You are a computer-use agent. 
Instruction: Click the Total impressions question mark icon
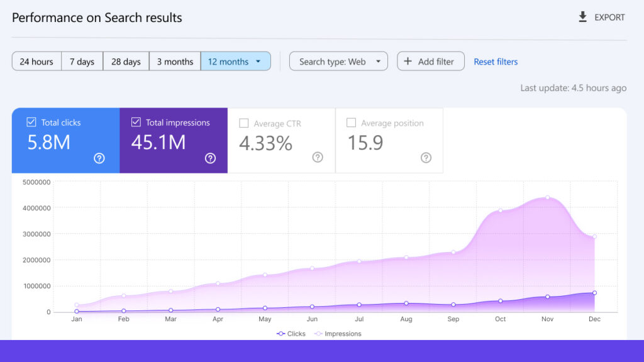coord(209,158)
